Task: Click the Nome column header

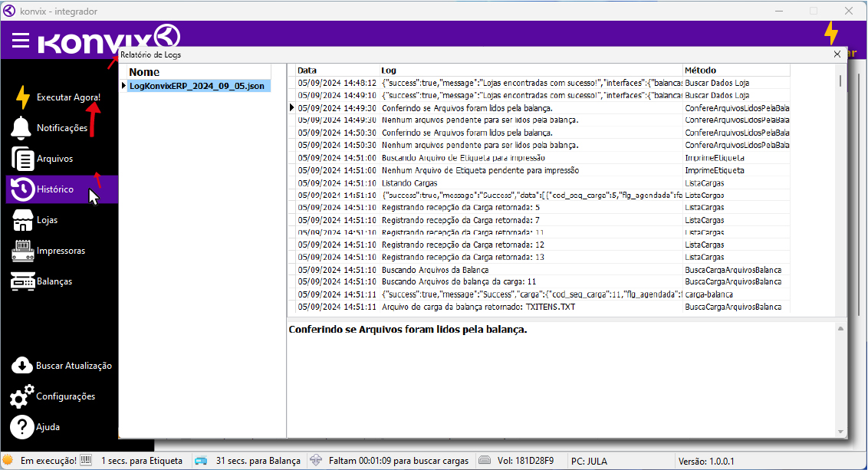Action: pos(144,72)
